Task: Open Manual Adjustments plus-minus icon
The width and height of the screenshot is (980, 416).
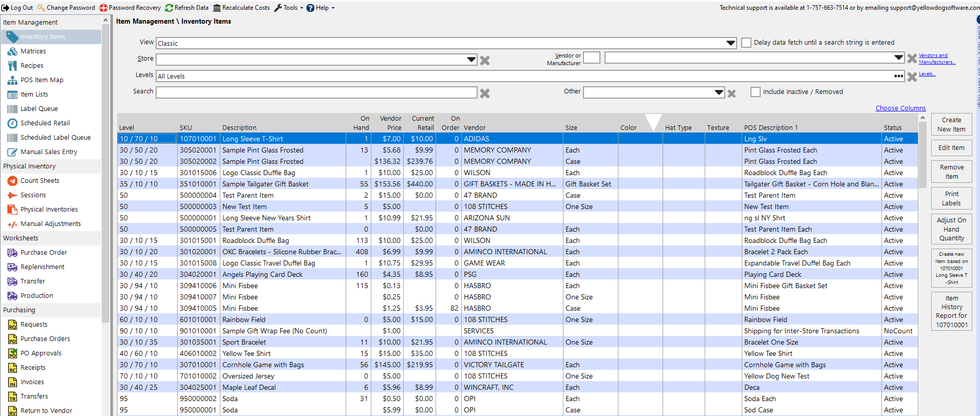Action: pos(12,224)
